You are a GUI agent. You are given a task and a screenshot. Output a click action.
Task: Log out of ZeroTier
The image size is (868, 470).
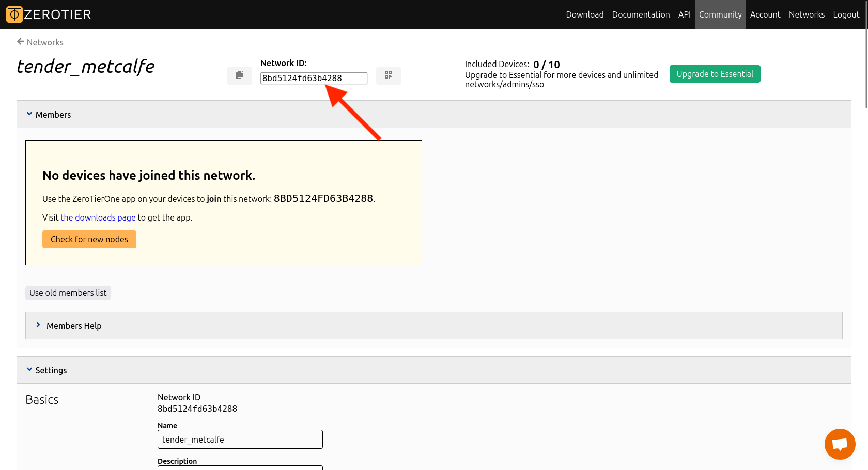click(846, 14)
